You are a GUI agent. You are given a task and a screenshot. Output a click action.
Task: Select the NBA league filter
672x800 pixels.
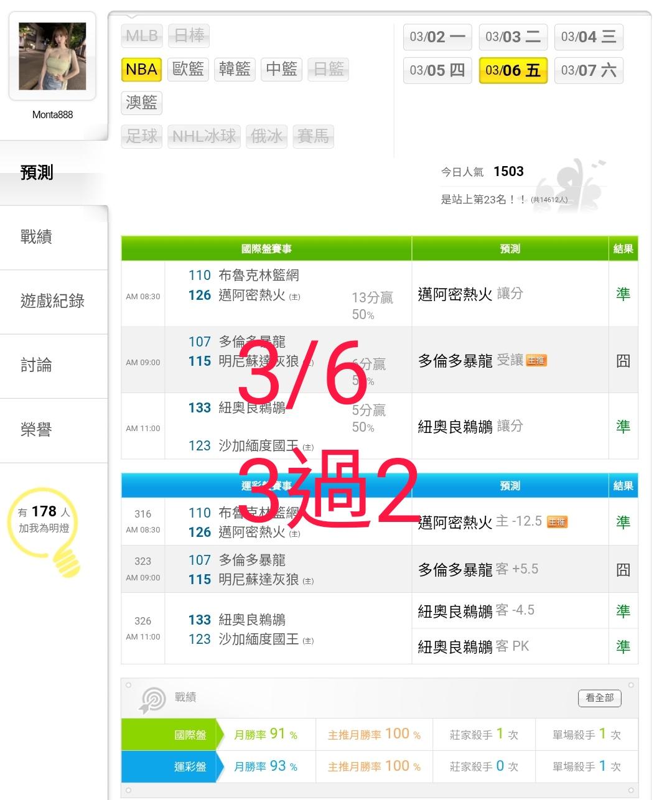tap(141, 69)
